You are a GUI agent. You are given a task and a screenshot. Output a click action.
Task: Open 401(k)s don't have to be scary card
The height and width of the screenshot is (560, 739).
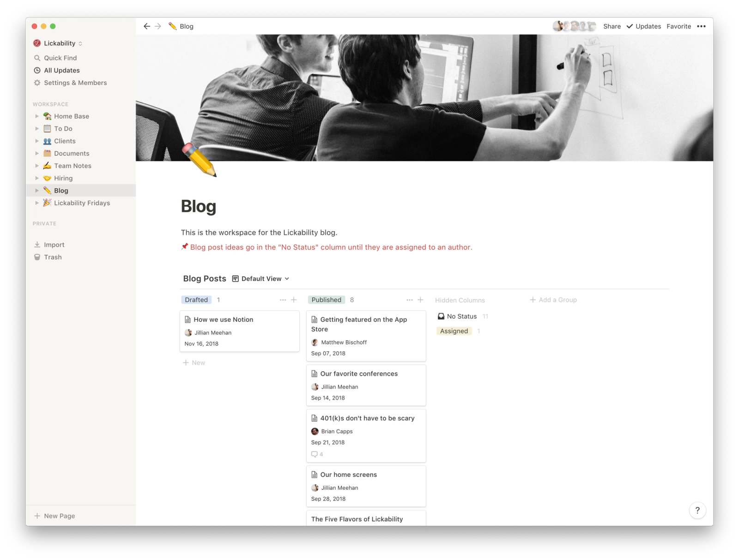[x=366, y=436]
